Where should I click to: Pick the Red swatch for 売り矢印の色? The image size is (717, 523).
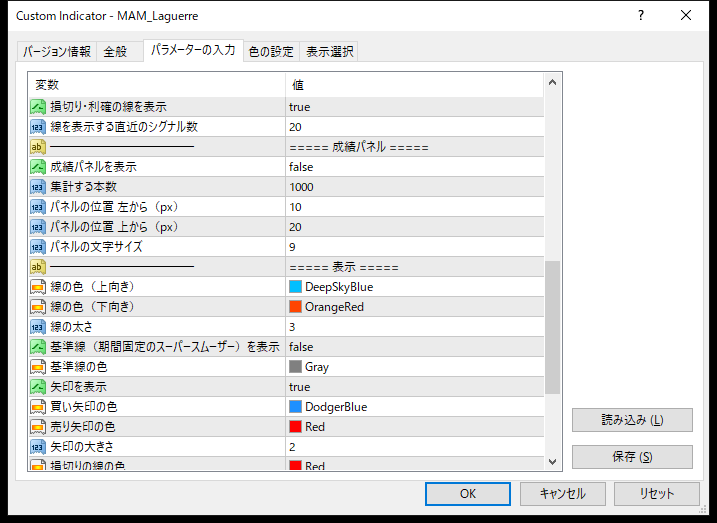(x=295, y=427)
